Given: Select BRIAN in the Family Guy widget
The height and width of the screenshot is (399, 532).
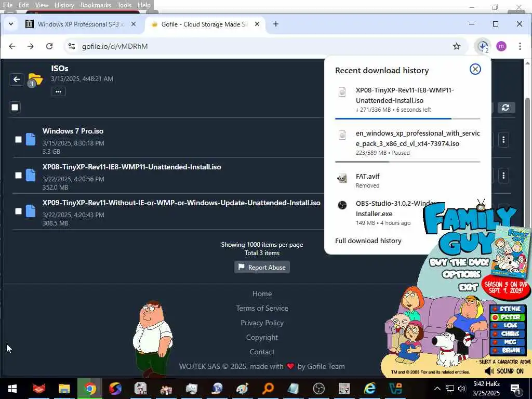Looking at the screenshot, I should coord(507,350).
